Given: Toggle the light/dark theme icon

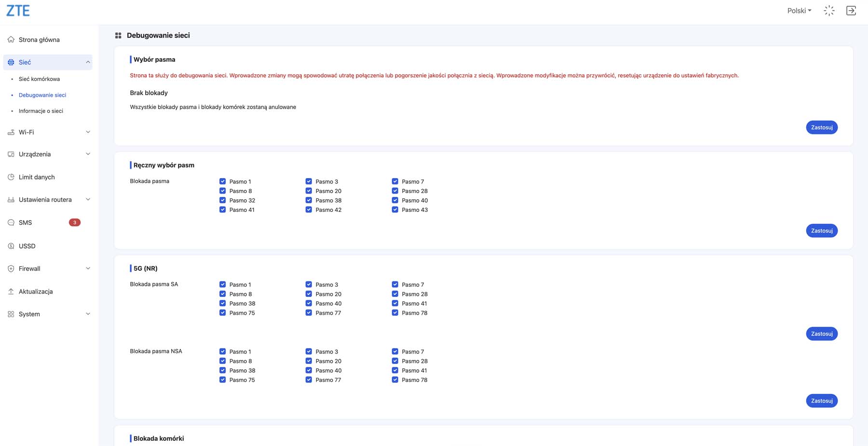Looking at the screenshot, I should pos(829,11).
